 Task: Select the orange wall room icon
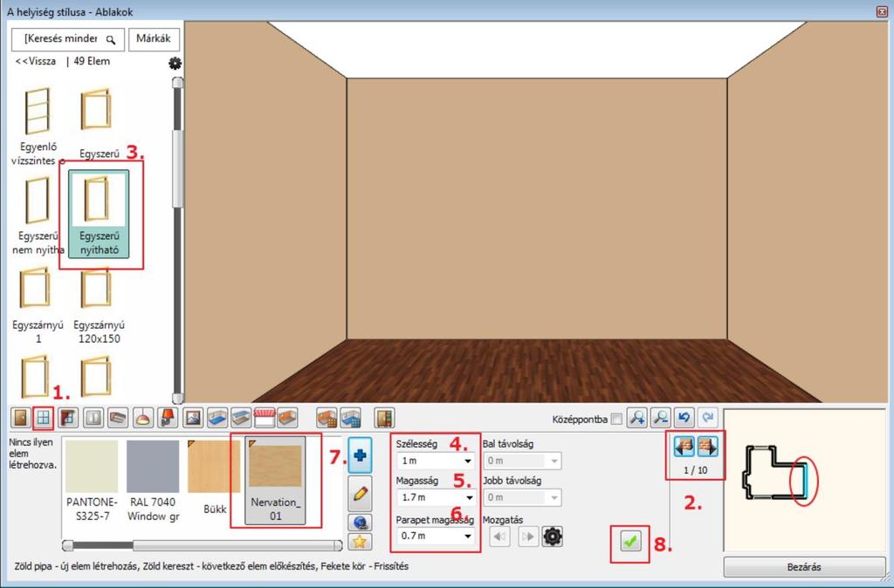click(x=287, y=418)
